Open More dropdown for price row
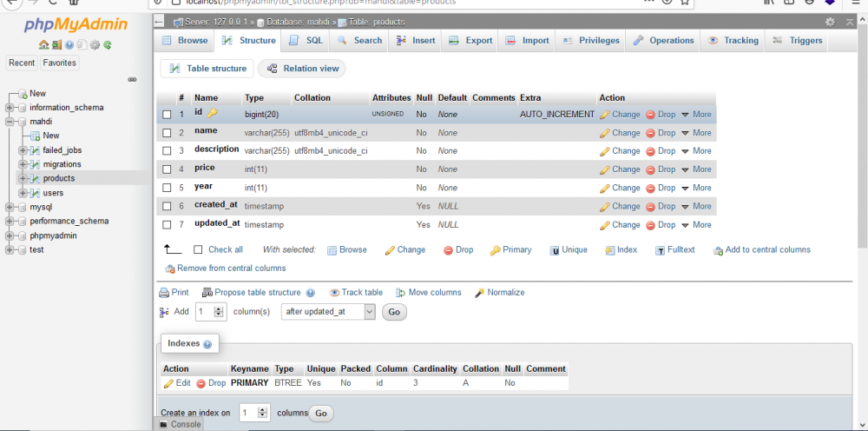The image size is (868, 431). tap(696, 169)
